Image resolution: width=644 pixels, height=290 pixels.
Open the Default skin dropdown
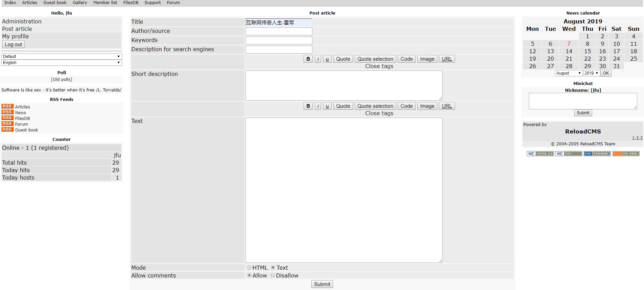point(62,57)
